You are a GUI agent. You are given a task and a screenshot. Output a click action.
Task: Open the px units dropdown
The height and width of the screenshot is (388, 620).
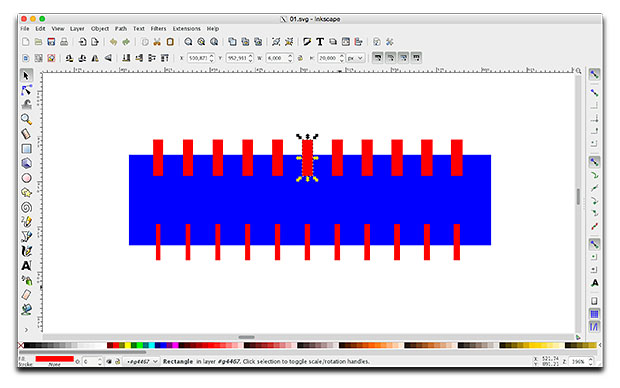pyautogui.click(x=355, y=58)
